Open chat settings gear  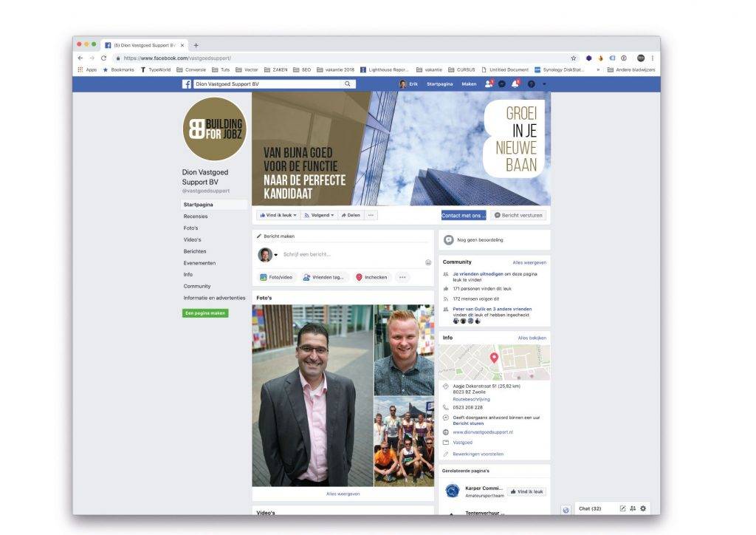click(x=643, y=508)
